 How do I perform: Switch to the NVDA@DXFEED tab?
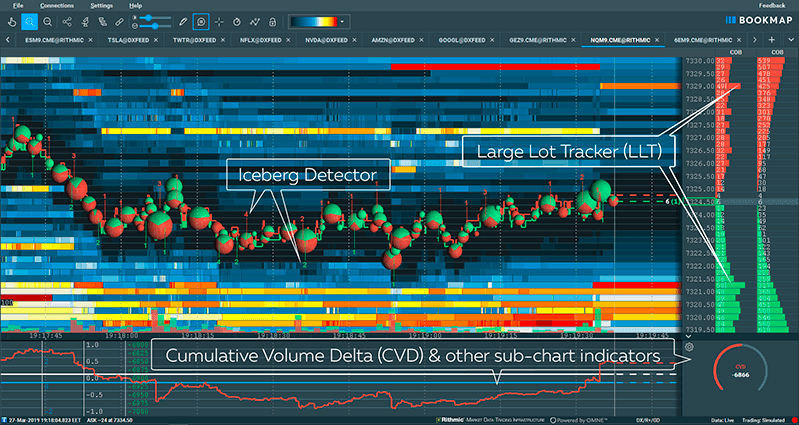327,39
